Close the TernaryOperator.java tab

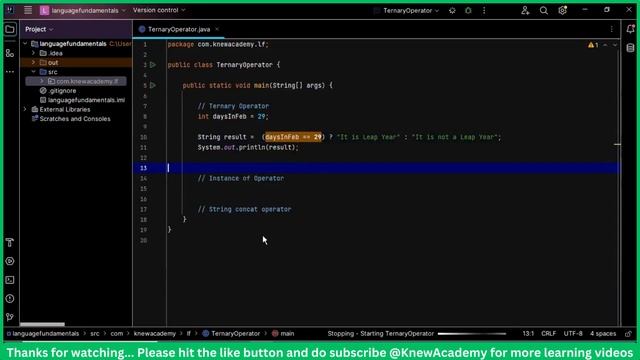[217, 29]
